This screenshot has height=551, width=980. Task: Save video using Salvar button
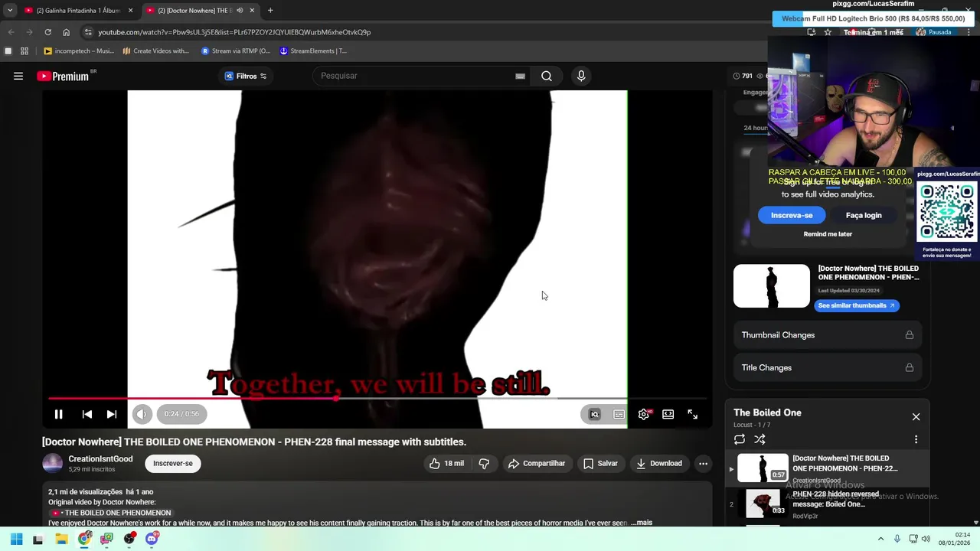tap(600, 463)
